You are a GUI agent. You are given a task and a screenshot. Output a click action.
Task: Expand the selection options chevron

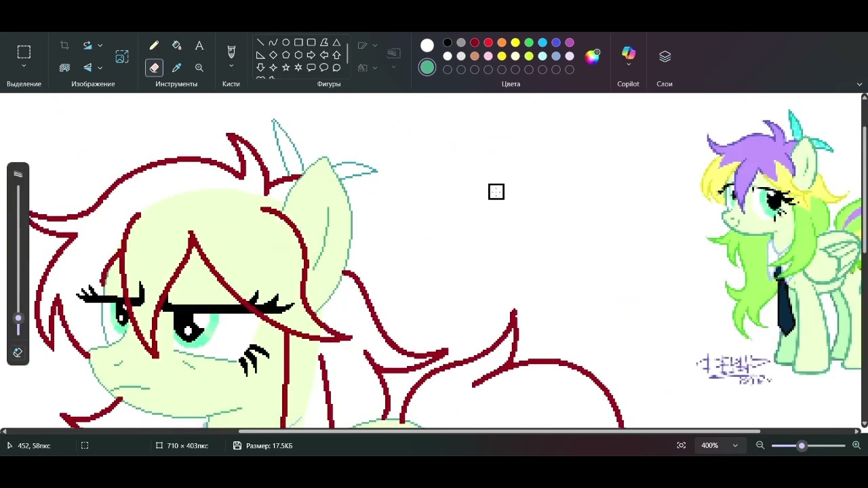(x=24, y=66)
